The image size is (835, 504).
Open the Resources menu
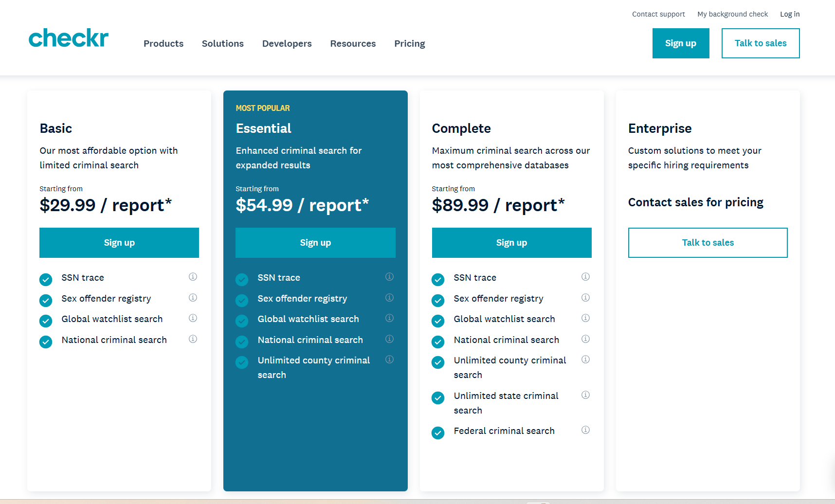tap(353, 44)
